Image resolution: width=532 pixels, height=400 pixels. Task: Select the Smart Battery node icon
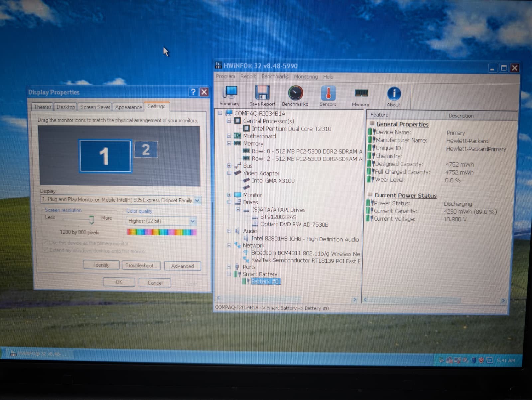pyautogui.click(x=237, y=274)
